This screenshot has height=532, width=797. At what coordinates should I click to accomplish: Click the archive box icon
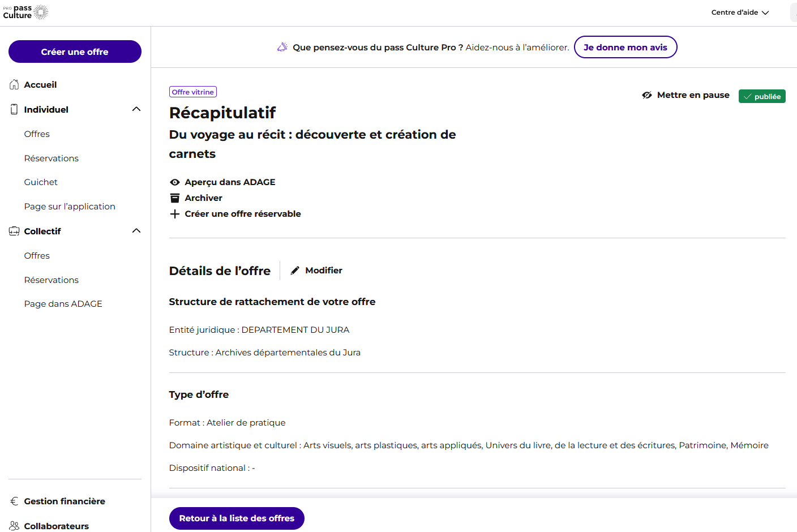pos(175,198)
